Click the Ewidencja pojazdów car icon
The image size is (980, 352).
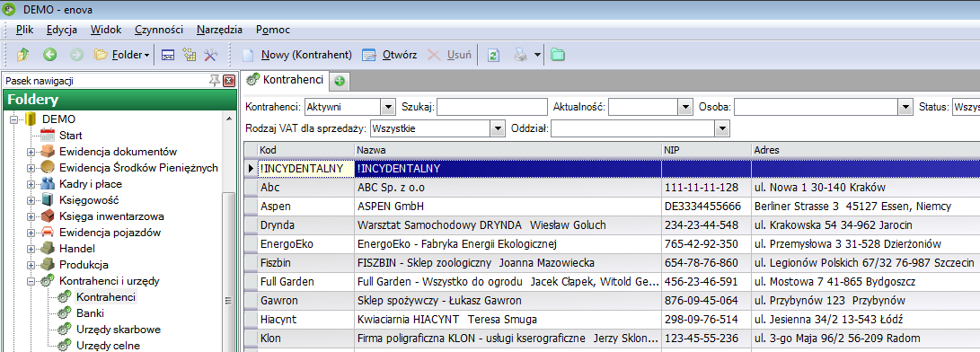point(48,233)
